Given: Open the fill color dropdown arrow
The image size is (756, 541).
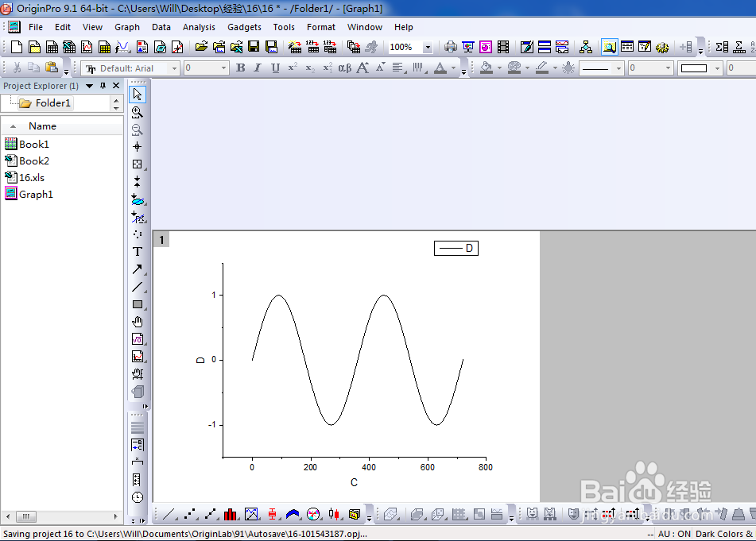Looking at the screenshot, I should coord(499,68).
